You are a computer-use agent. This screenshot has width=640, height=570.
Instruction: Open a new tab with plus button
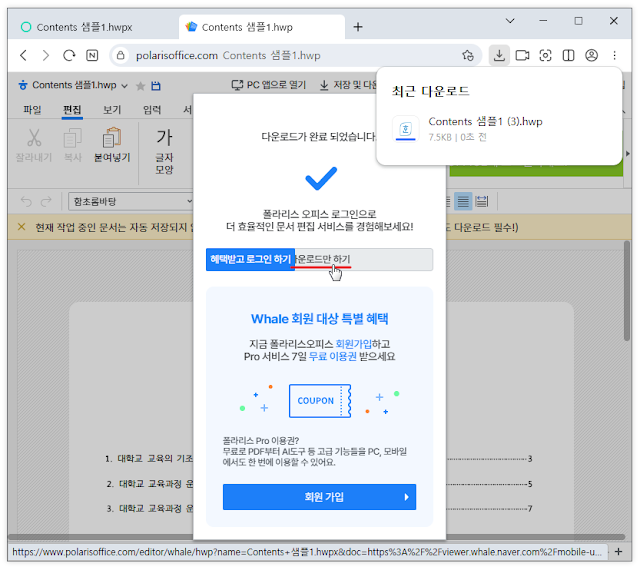pos(358,27)
